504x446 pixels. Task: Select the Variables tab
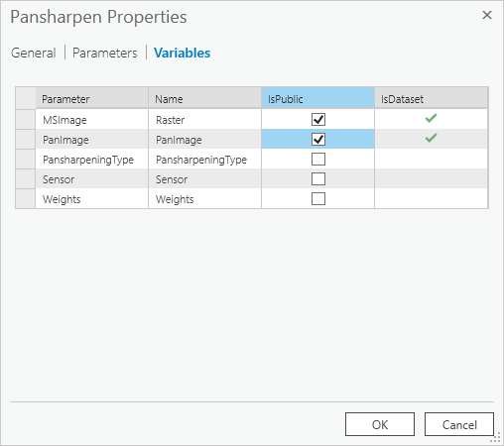tap(182, 53)
